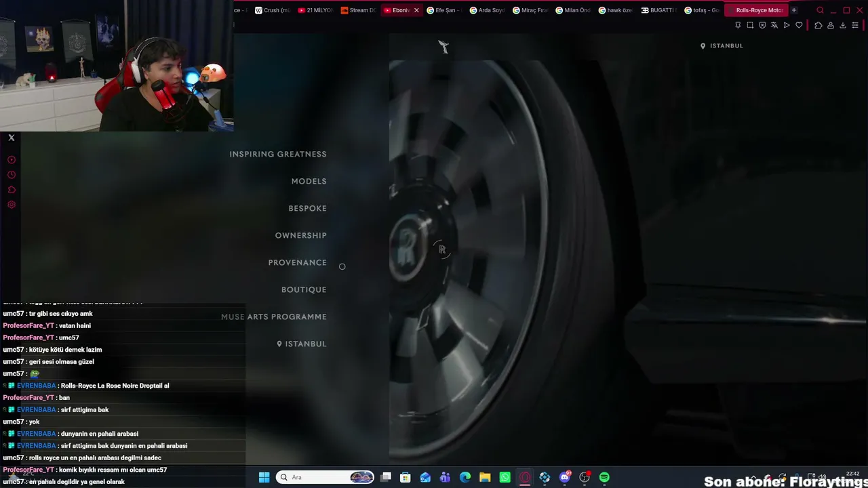868x488 pixels.
Task: Switch to the Crush tab
Action: (x=273, y=10)
